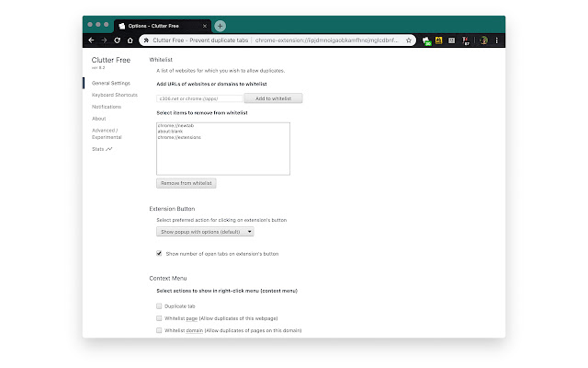This screenshot has height=368, width=588.
Task: Open Keyboard Shortcuts section
Action: 115,95
